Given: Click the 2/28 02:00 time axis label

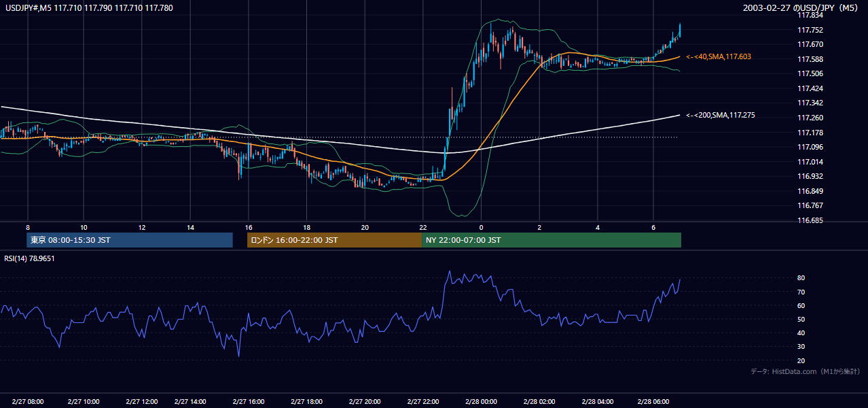Looking at the screenshot, I should [539, 401].
